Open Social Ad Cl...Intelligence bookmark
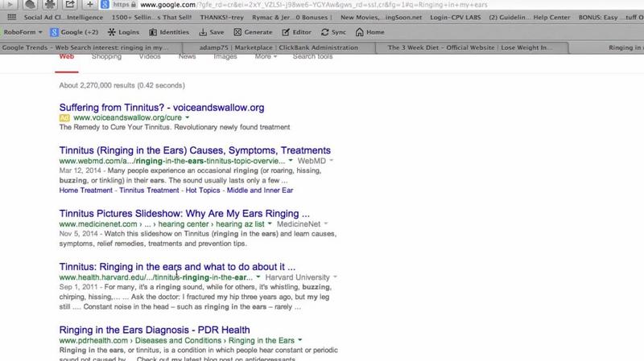This screenshot has height=361, width=644. 64,17
